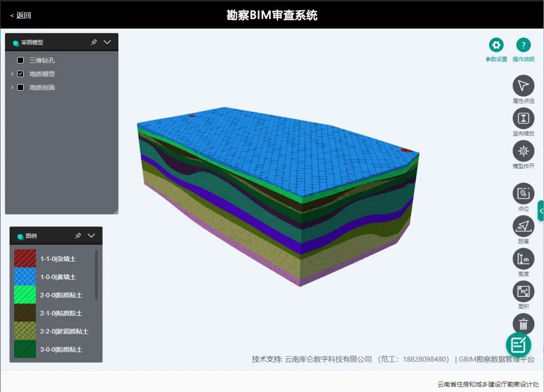Click the 1-0-0|素填土 blue swatch
Screen dimensions: 544x392
click(x=25, y=277)
